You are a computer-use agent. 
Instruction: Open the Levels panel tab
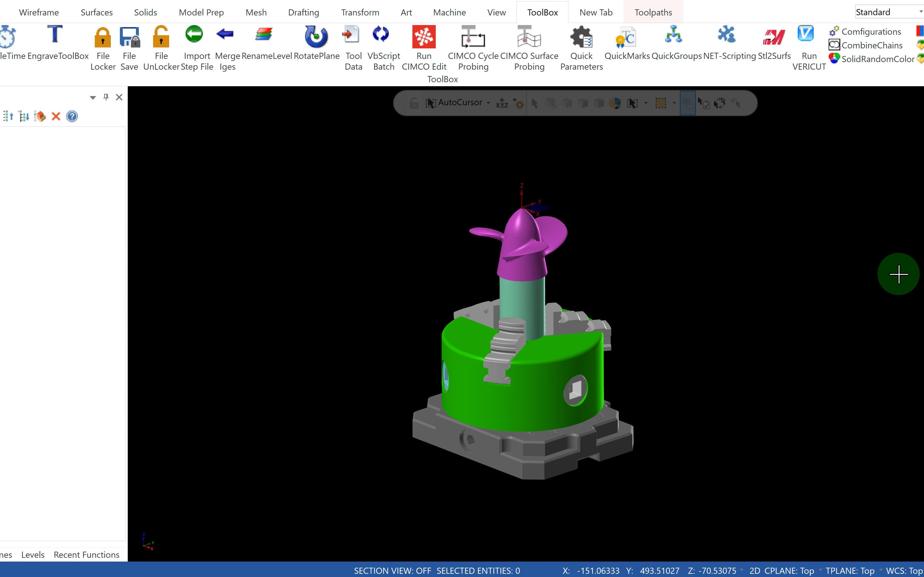[x=33, y=555]
